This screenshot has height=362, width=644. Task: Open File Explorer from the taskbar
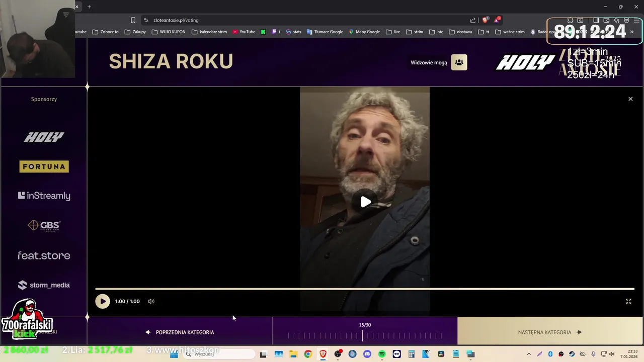coord(293,354)
